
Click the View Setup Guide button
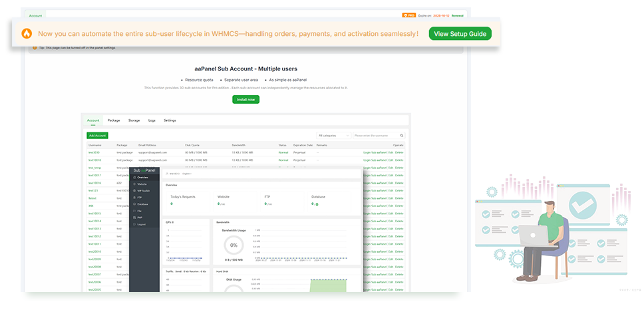(460, 33)
